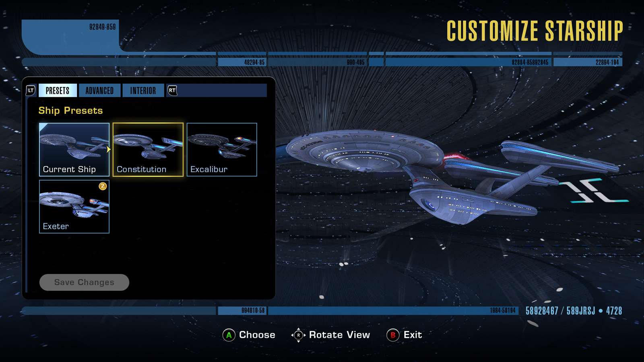The image size is (644, 362).
Task: Switch to the Presets tab
Action: (x=58, y=90)
